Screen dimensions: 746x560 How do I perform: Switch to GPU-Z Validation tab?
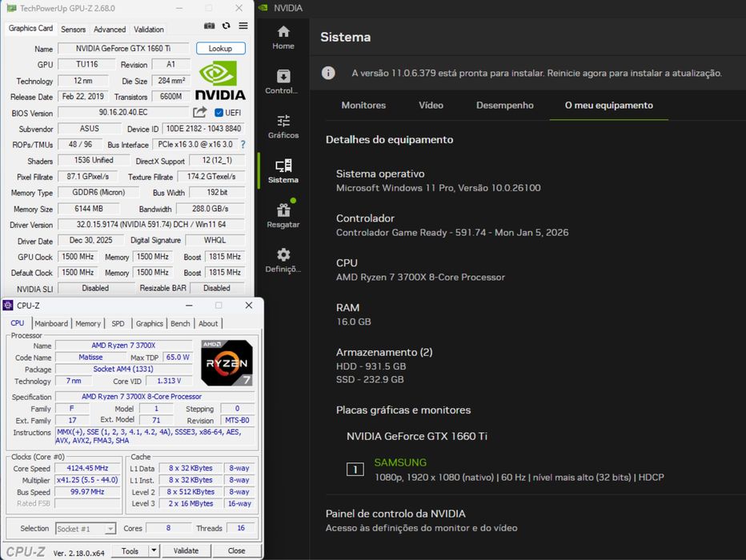point(148,29)
